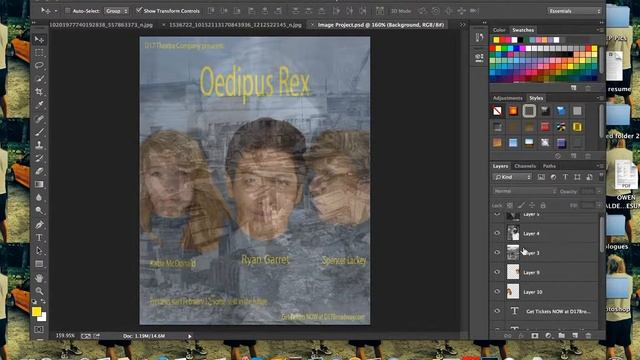Screen dimensions: 640x360
Task: Toggle Lock all icon in Layers panel
Action: point(543,205)
